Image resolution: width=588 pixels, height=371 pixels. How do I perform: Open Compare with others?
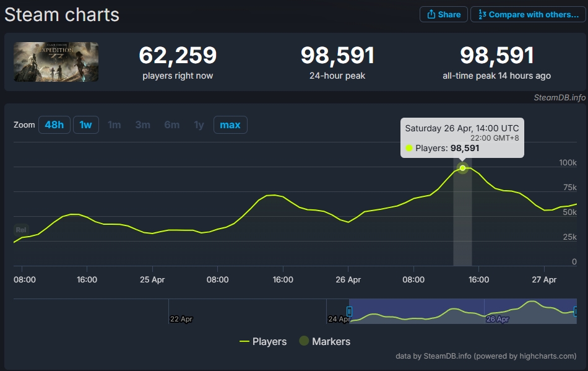point(528,15)
